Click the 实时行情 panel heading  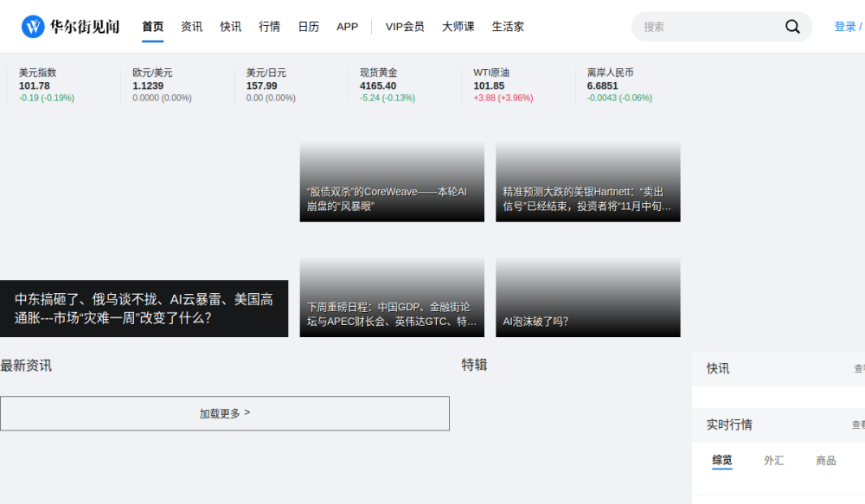coord(729,424)
